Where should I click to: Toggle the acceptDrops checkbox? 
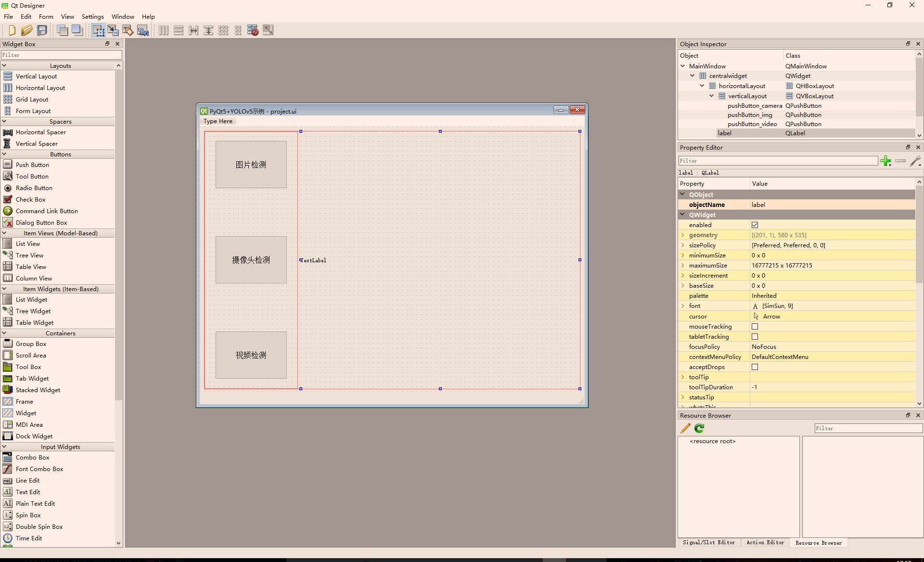pos(755,367)
